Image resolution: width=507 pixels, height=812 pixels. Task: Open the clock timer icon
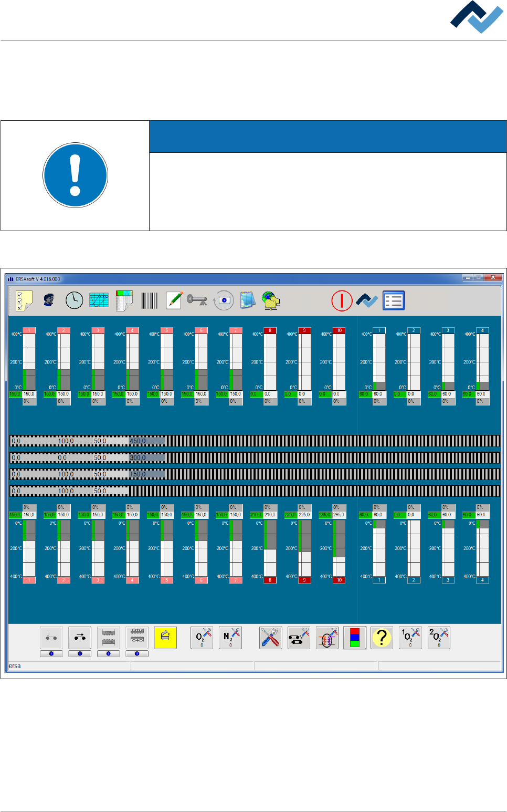[74, 300]
